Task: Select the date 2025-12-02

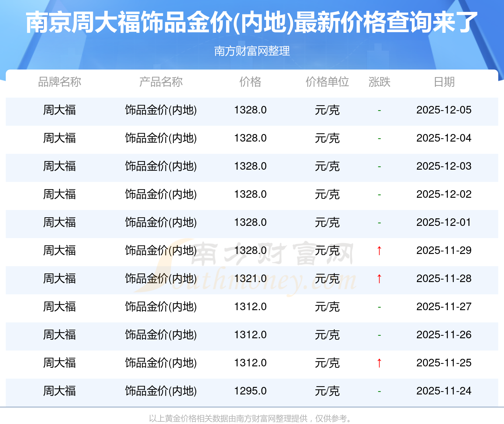Action: (x=444, y=194)
